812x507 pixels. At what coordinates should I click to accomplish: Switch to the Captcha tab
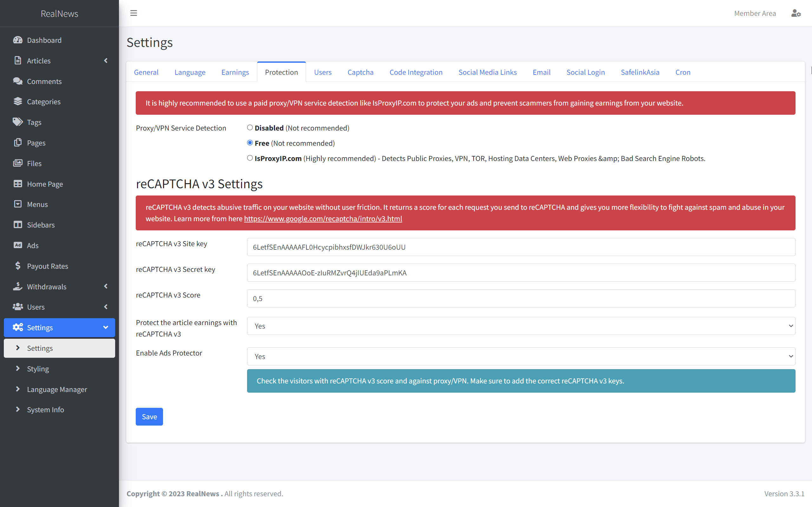[x=360, y=72]
